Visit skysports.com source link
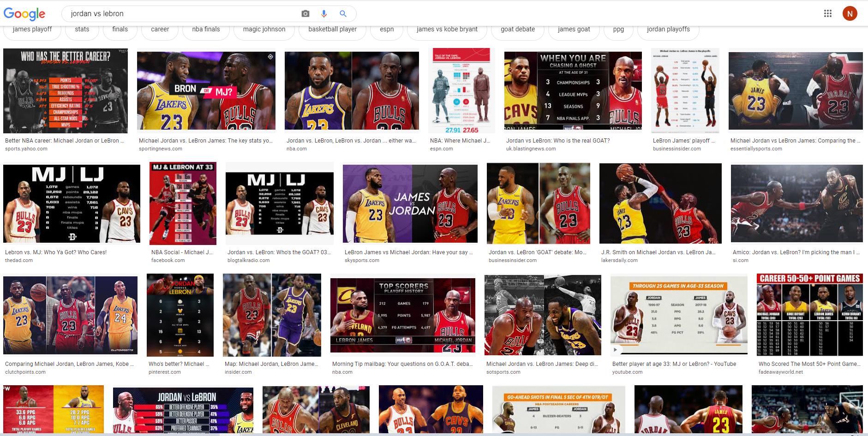 click(x=362, y=260)
